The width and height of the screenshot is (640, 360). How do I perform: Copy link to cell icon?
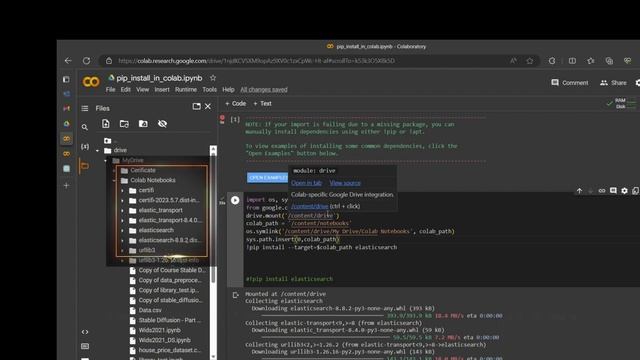[602, 191]
